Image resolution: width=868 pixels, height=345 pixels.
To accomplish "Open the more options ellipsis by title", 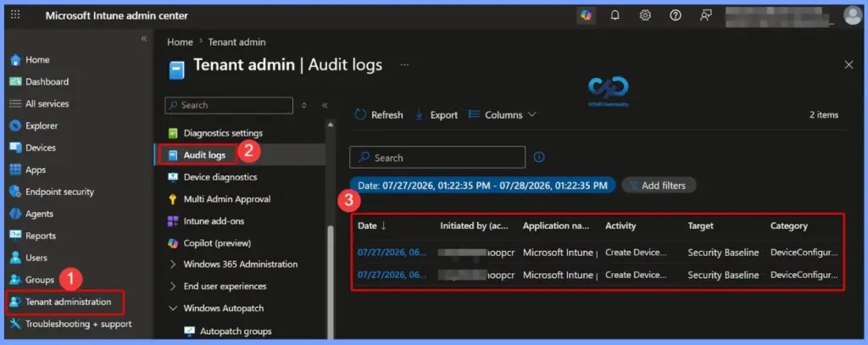I will (404, 64).
